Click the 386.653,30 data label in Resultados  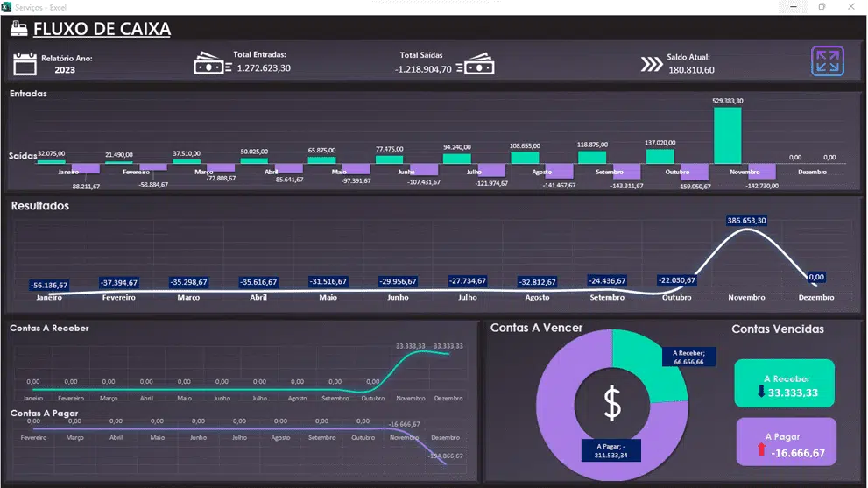746,221
